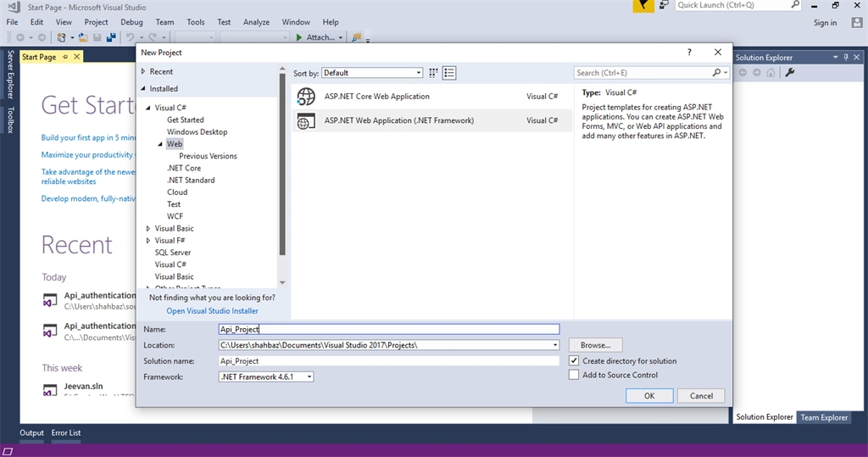This screenshot has width=868, height=457.
Task: Click Build your first app link on Start Page
Action: pyautogui.click(x=88, y=137)
